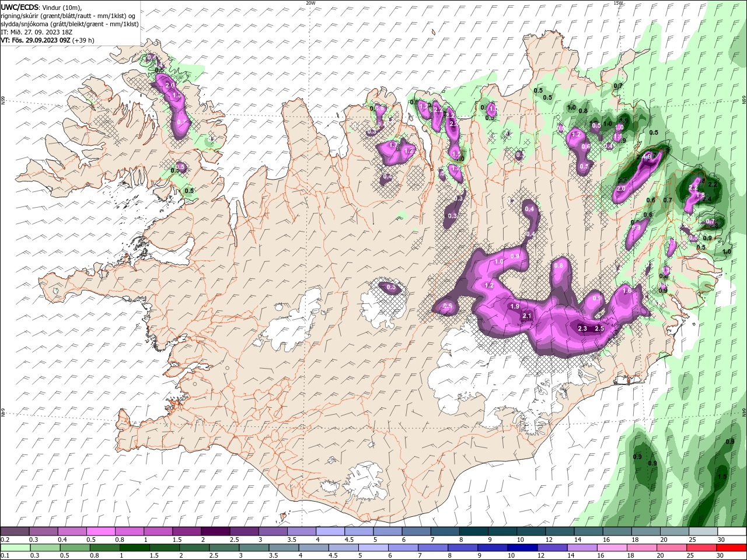747x560 pixels.
Task: Click upper legend swatch between 0.5 and 0.8
Action: (x=101, y=531)
